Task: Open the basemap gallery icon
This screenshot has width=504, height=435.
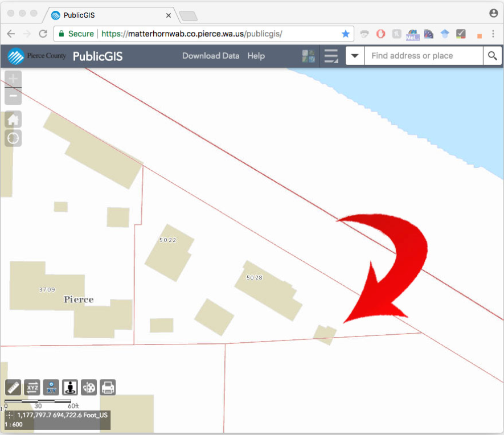Action: pos(308,56)
